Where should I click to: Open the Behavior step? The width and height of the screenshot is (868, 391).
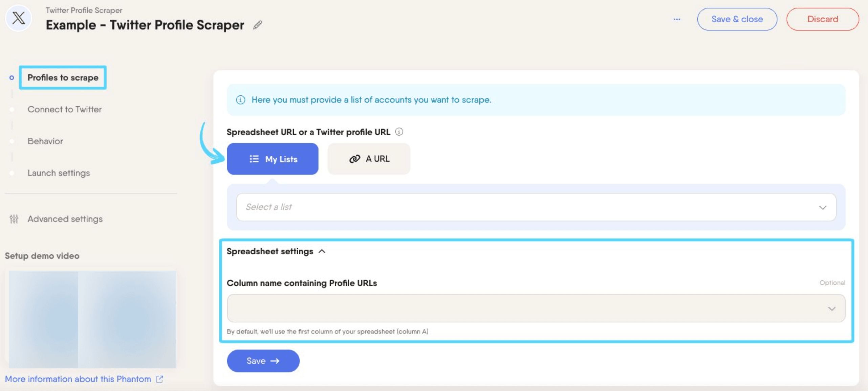tap(45, 141)
